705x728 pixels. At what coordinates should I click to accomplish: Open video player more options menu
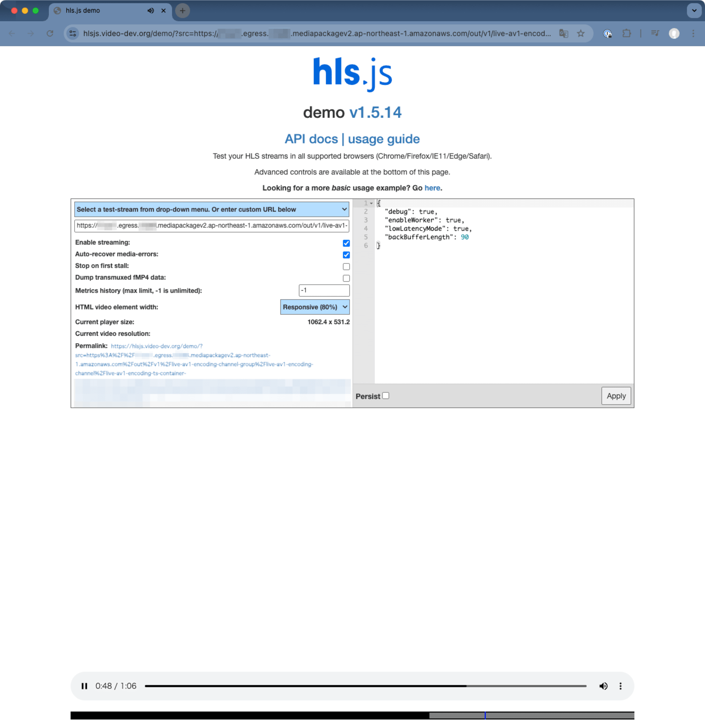(620, 686)
